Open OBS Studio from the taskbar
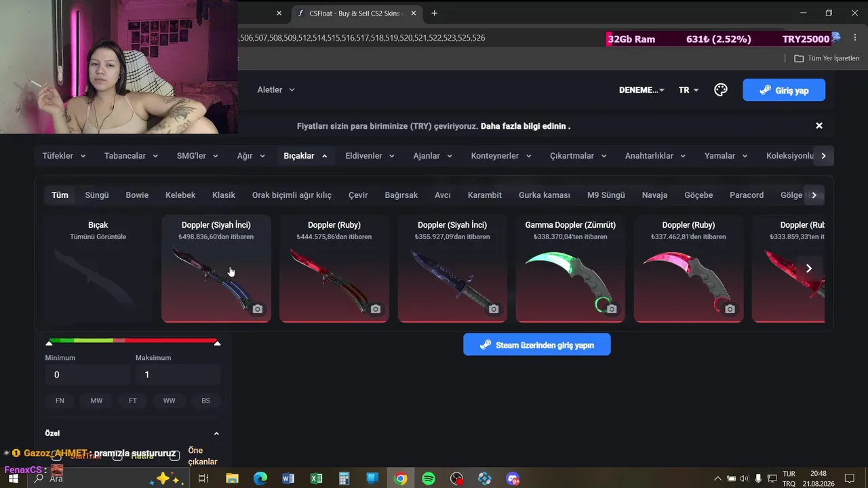The width and height of the screenshot is (868, 488). tap(456, 479)
